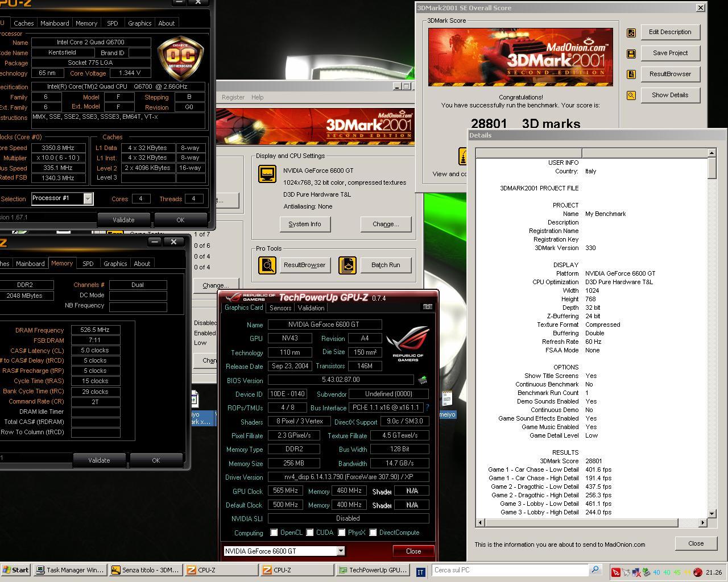Click the Bus Interface question mark icon

[x=427, y=408]
